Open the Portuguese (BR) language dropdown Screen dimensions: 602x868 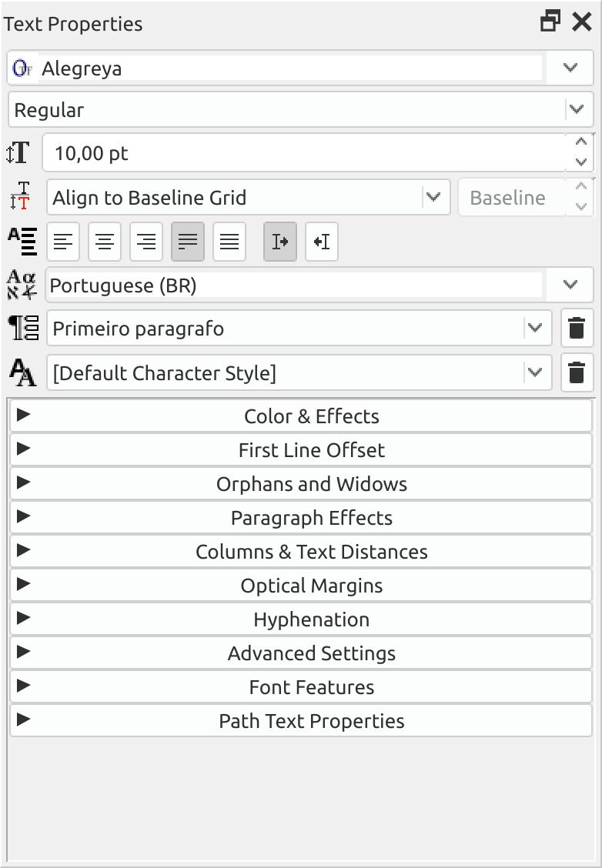[x=570, y=285]
